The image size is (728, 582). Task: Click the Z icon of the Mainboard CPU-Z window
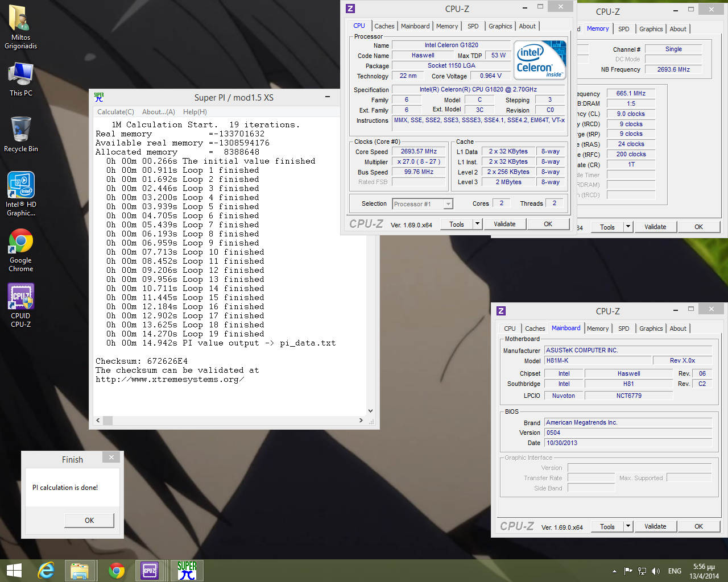tap(501, 311)
